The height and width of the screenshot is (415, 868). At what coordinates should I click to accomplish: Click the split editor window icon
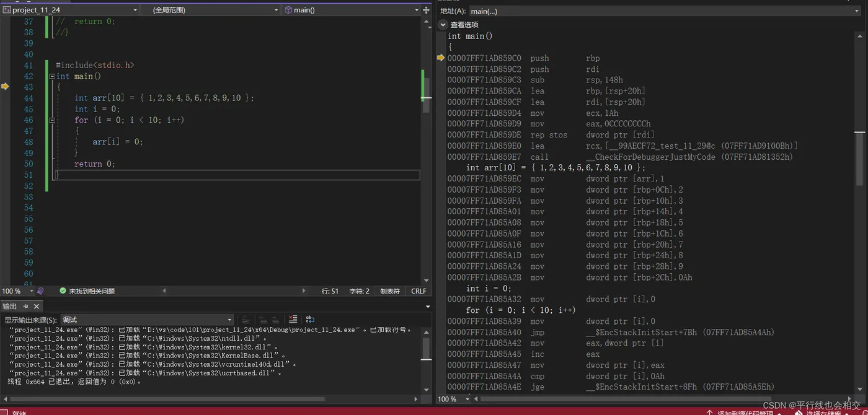[426, 10]
